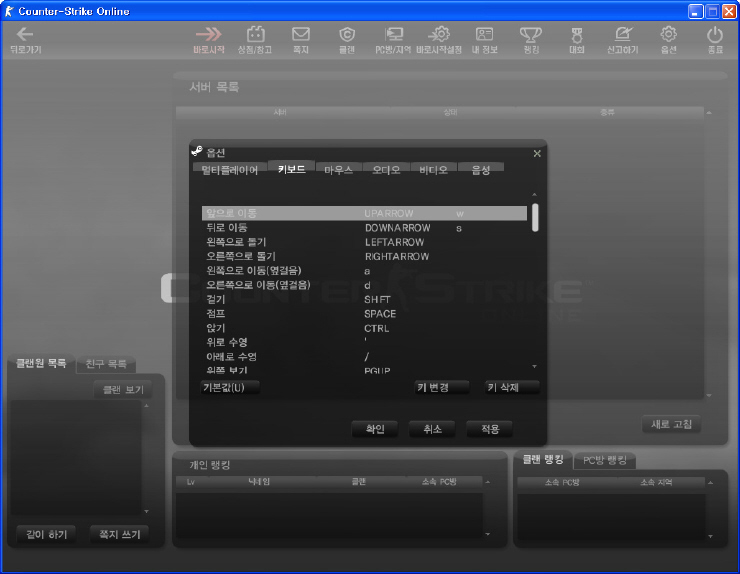Click the Steam logo in 옵션 dialog title
Screen dimensions: 740x574
pos(197,151)
